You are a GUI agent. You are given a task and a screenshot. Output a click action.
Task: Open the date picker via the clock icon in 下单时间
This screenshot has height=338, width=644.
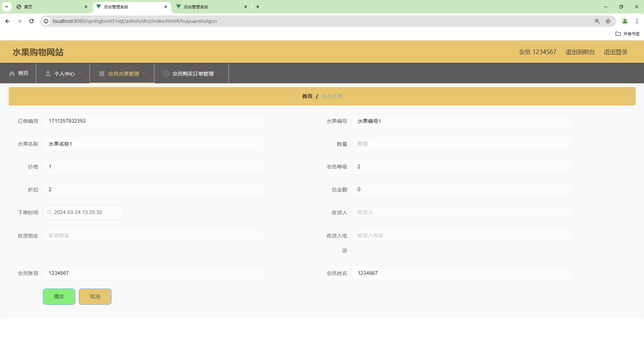pos(49,212)
